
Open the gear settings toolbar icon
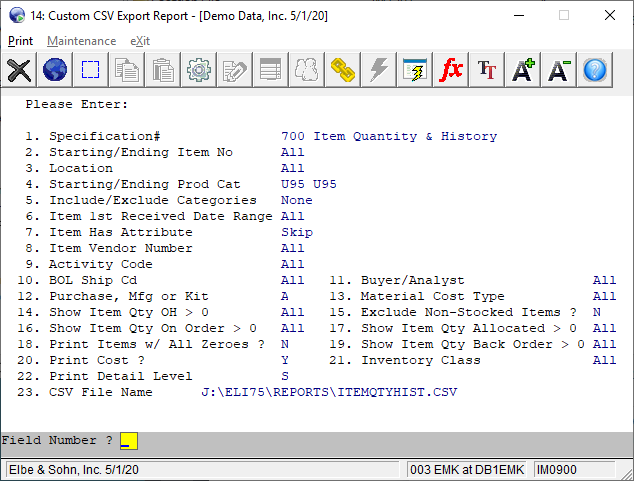199,70
